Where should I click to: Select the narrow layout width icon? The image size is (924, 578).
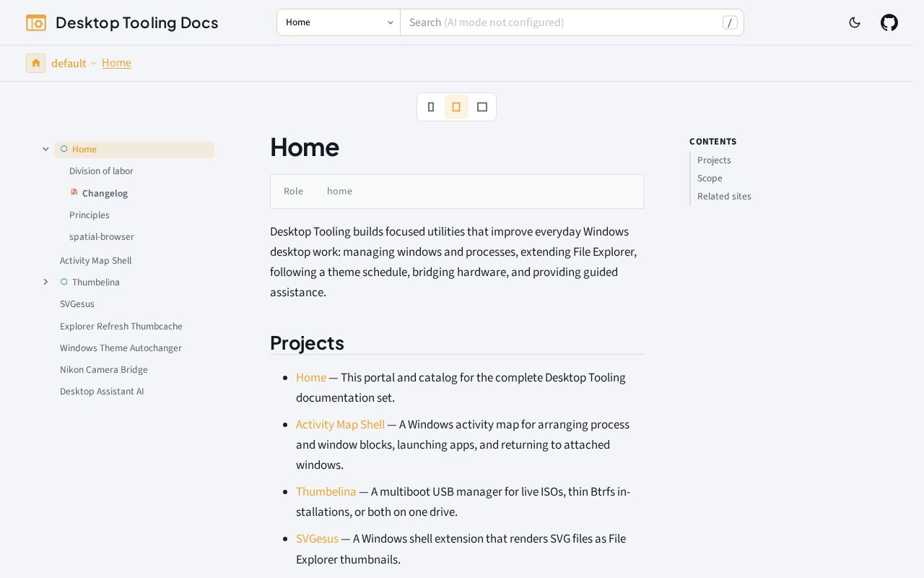point(431,107)
